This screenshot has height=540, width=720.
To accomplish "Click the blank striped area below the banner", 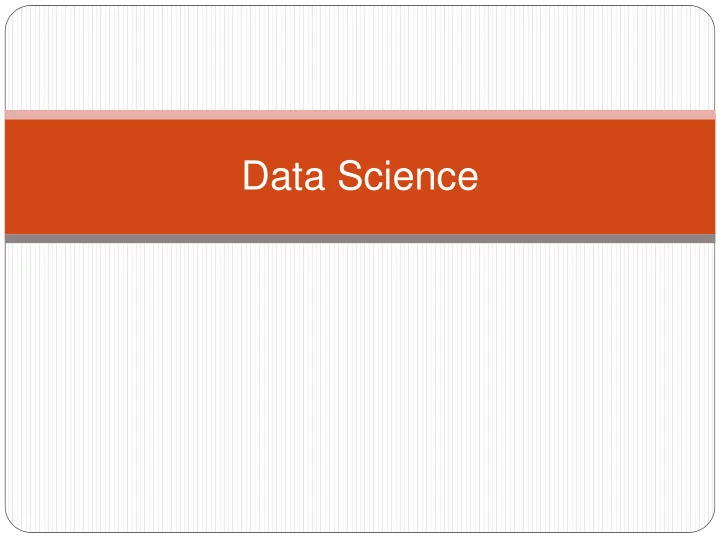I will pyautogui.click(x=360, y=387).
